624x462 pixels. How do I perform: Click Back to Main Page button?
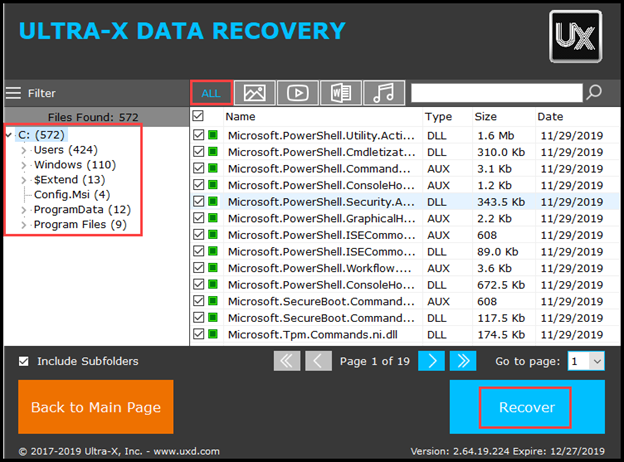[96, 407]
